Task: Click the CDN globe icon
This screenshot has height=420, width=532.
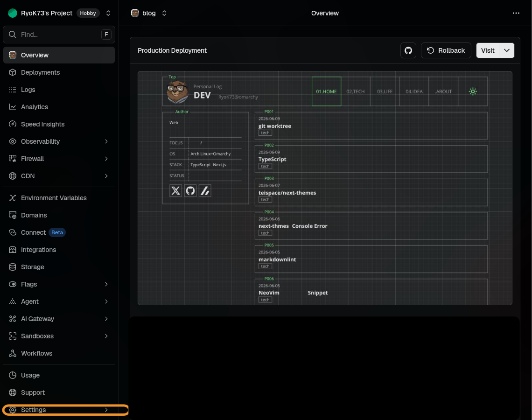Action: pyautogui.click(x=13, y=176)
